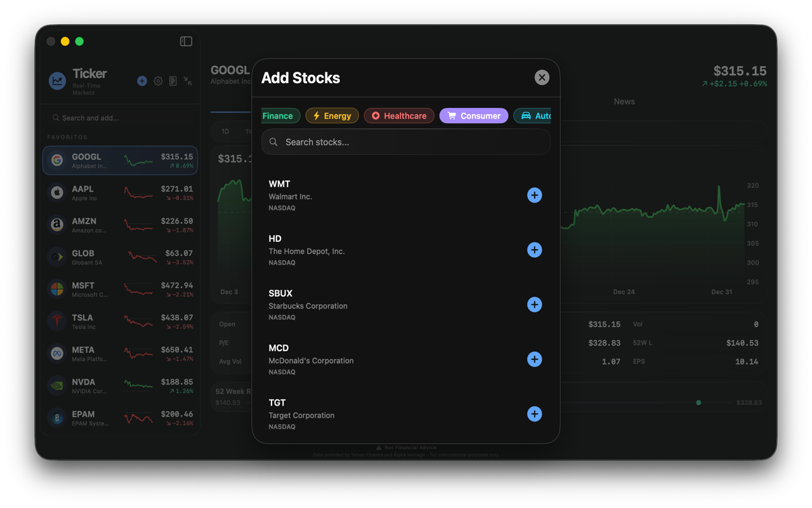Add Starbucks SBUX via plus button
The image size is (812, 508).
(534, 304)
